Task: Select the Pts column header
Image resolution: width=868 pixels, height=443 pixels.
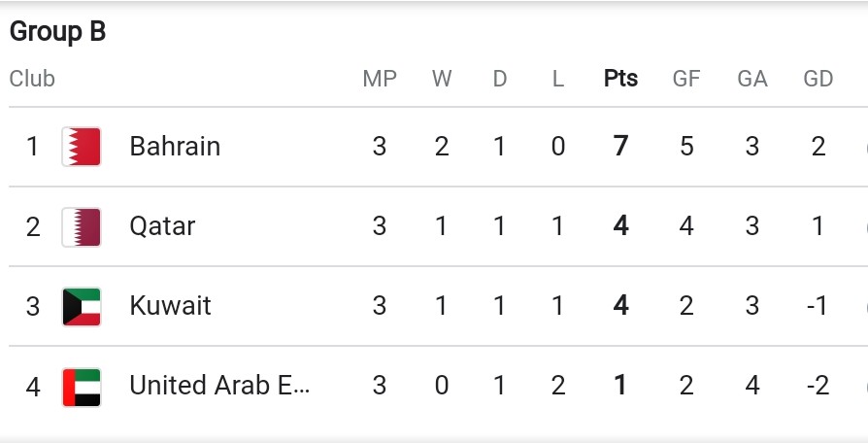Action: (x=620, y=79)
